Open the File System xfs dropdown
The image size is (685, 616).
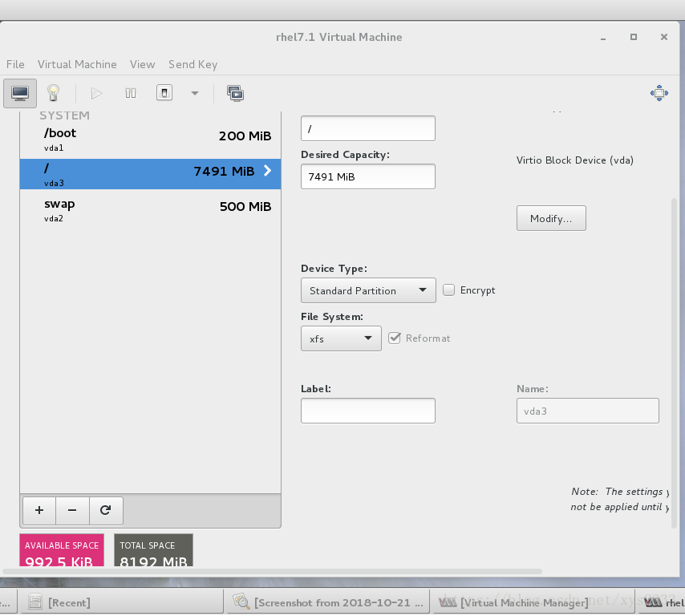(x=341, y=338)
